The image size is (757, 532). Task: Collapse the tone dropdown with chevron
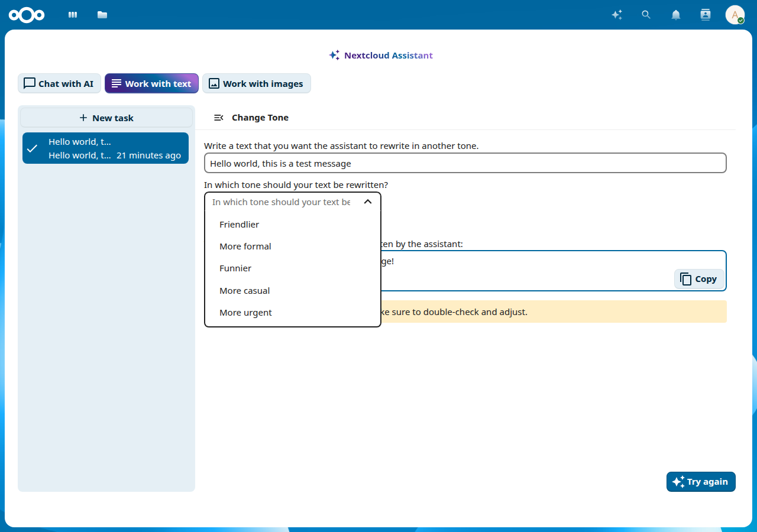(x=368, y=202)
